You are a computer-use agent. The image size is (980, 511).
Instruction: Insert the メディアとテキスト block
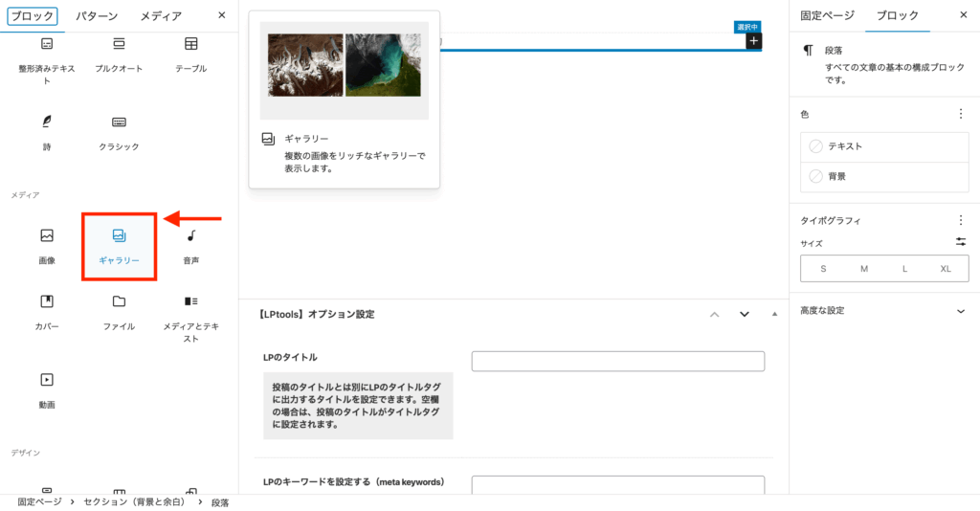coord(191,319)
